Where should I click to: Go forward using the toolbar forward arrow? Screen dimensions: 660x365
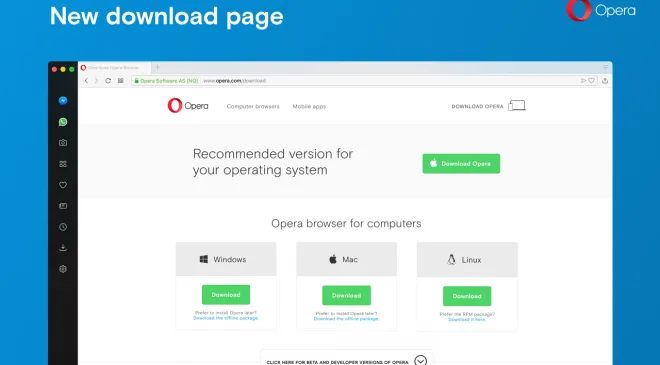(x=96, y=80)
